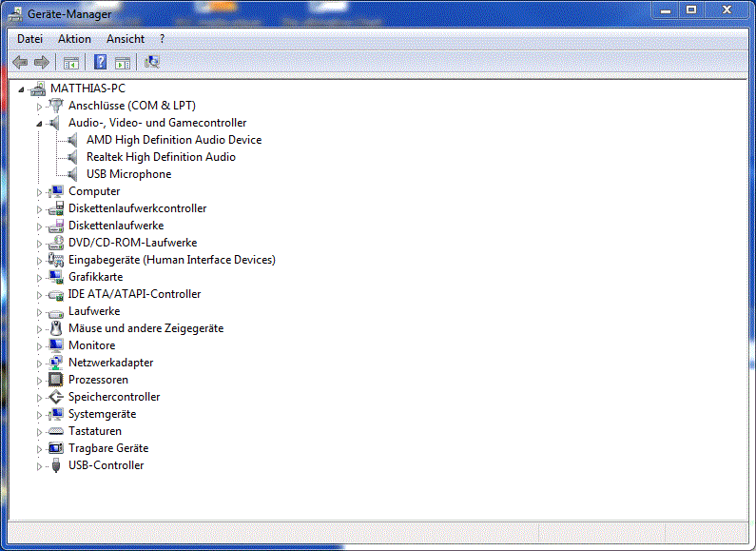Click the Netzwerkadapter network icon
Viewport: 756px width, 551px height.
tap(56, 363)
